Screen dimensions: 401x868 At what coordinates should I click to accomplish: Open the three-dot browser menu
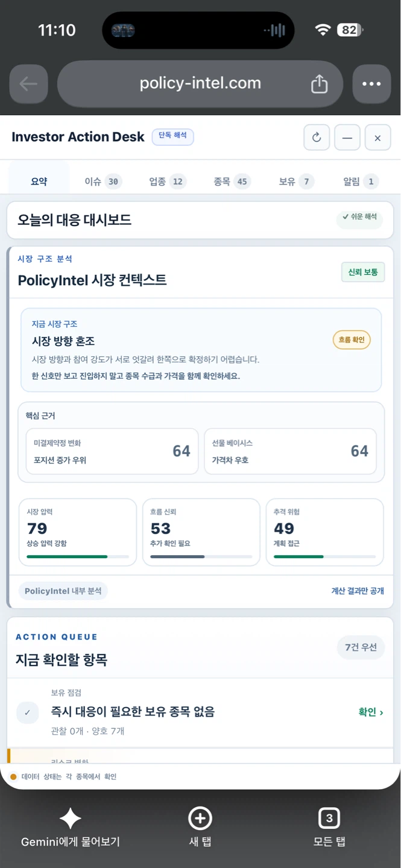click(x=371, y=84)
